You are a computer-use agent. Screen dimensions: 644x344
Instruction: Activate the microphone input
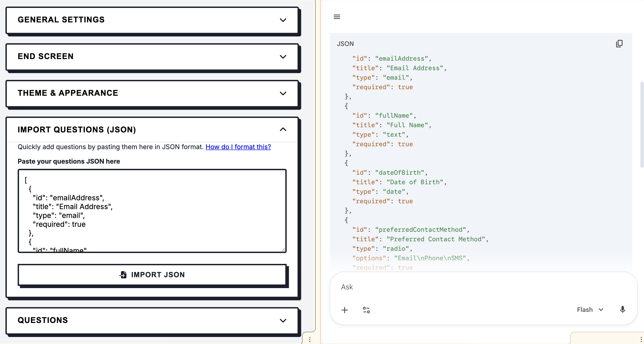623,310
